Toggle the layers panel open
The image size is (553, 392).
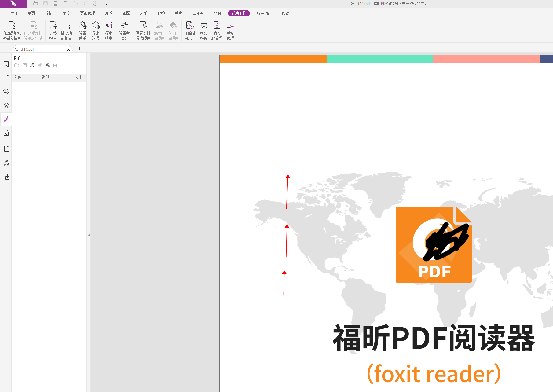(6, 105)
